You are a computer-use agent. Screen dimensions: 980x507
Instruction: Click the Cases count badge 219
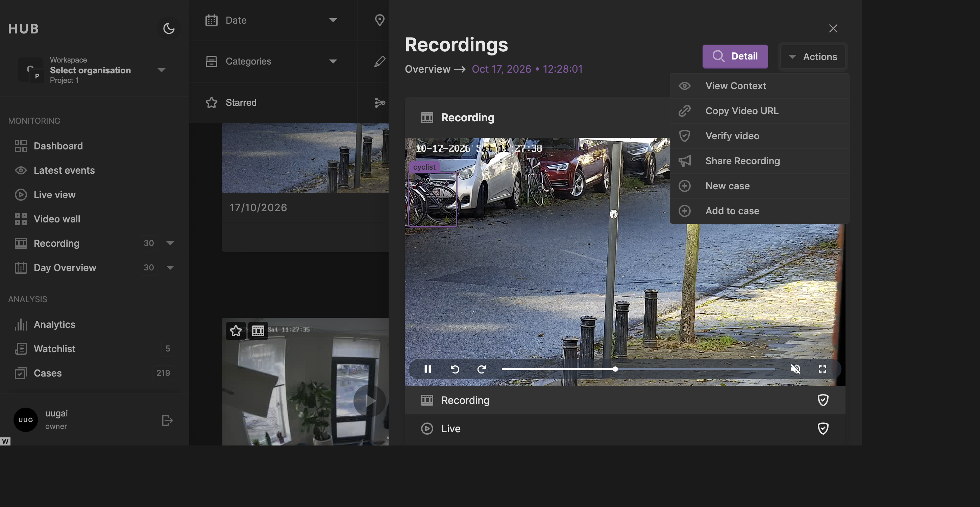coord(163,373)
